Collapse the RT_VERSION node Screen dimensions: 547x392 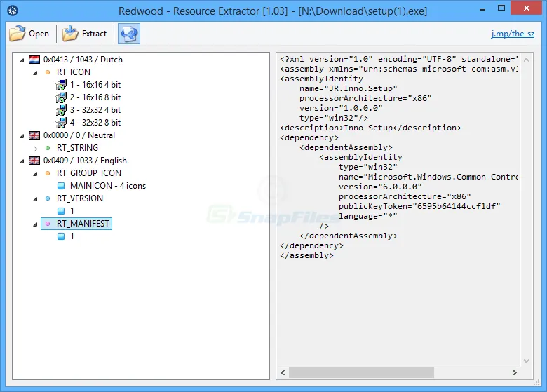(35, 198)
